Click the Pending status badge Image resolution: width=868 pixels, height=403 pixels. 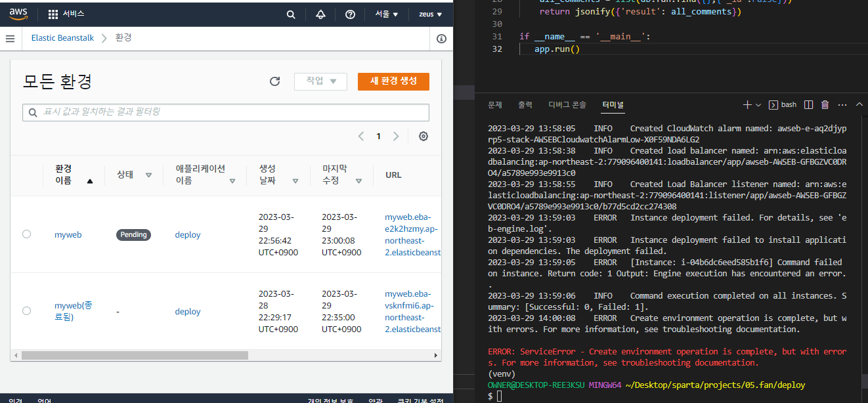(x=134, y=235)
